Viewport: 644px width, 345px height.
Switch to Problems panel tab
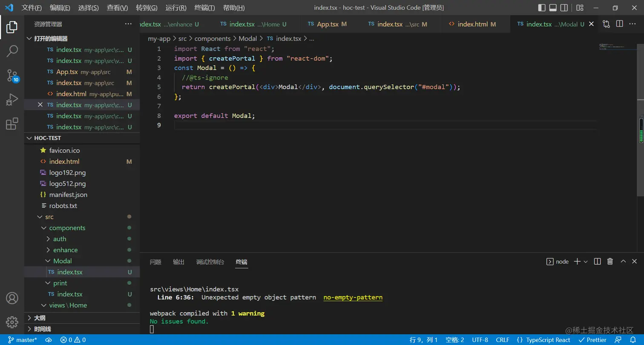tap(155, 262)
